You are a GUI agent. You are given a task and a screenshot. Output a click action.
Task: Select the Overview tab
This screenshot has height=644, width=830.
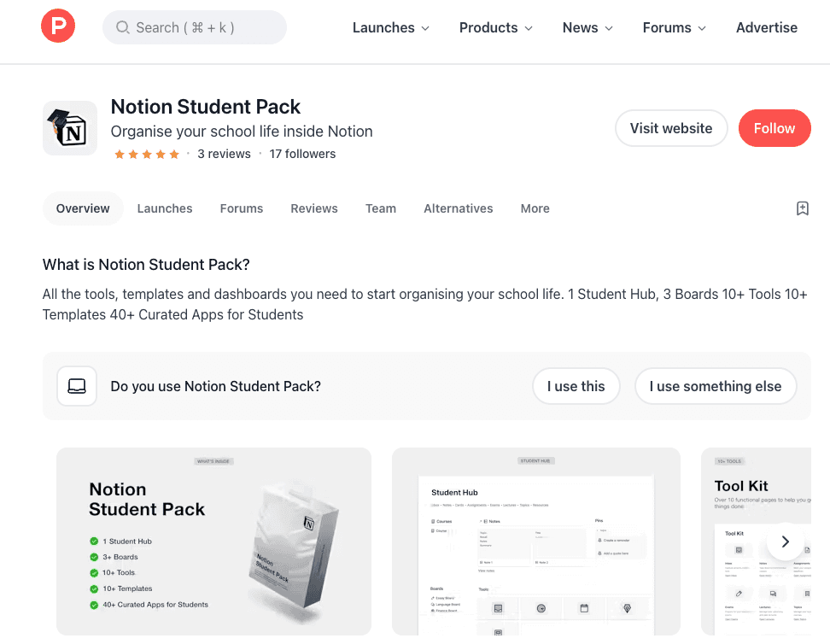tap(83, 208)
